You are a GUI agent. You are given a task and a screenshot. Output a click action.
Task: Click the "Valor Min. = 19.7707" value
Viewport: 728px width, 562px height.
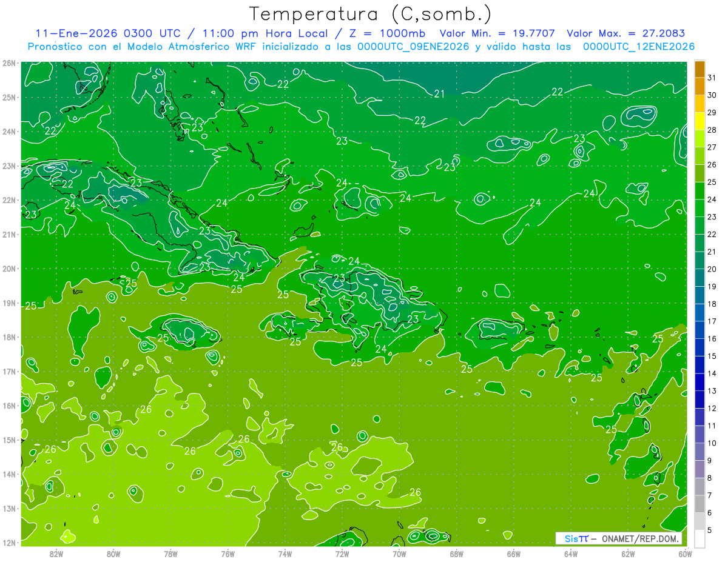[496, 33]
